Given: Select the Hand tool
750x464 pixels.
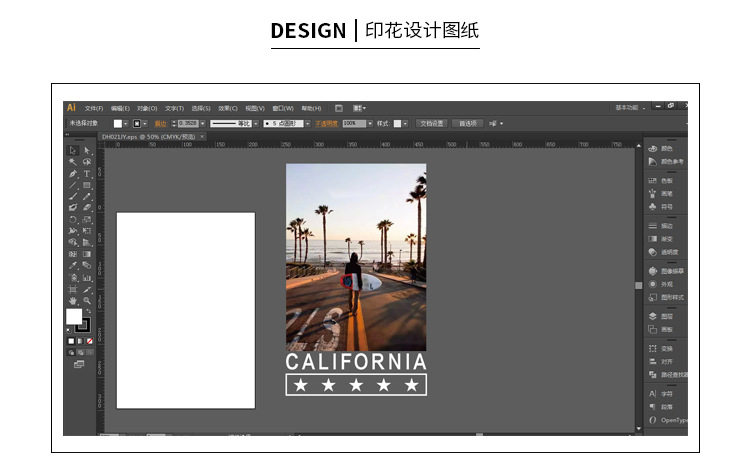Looking at the screenshot, I should tap(73, 301).
